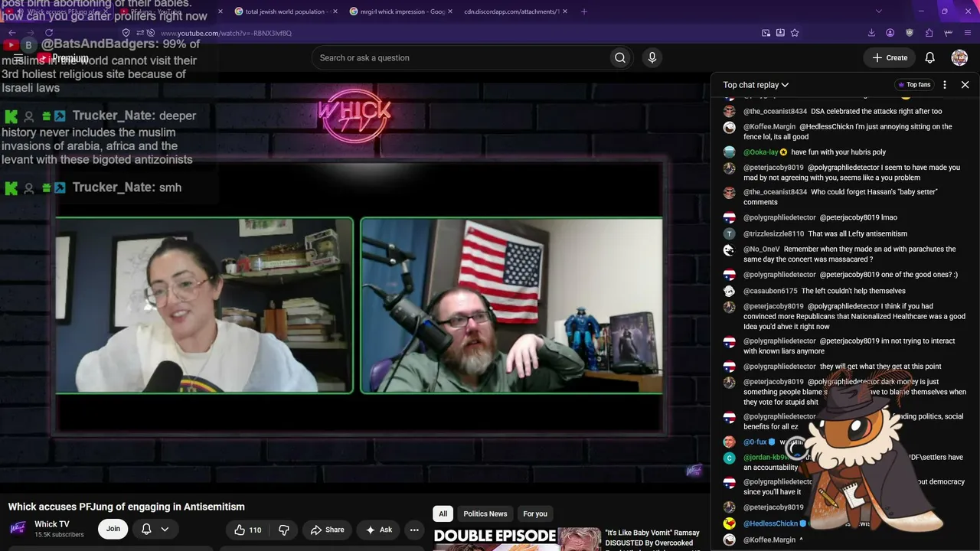This screenshot has width=980, height=551.
Task: Open the Top fans leaderboard
Action: (914, 85)
